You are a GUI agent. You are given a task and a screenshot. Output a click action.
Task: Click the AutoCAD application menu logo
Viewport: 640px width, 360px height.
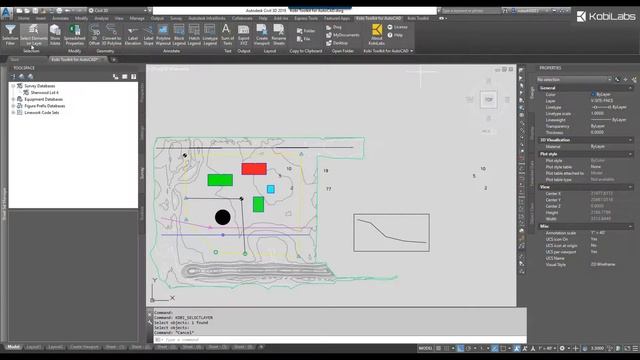click(6, 13)
